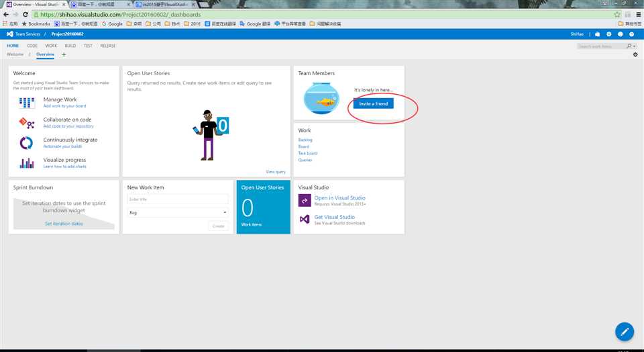Open the marketplace shopping bag icon
Image resolution: width=644 pixels, height=352 pixels.
[x=598, y=34]
